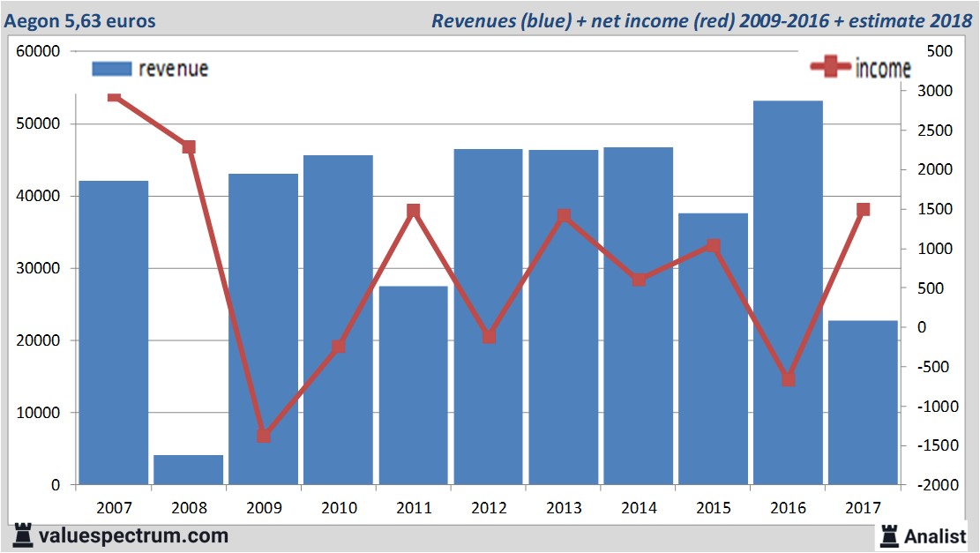
Task: Click the -1000 right axis label
Action: tap(938, 407)
